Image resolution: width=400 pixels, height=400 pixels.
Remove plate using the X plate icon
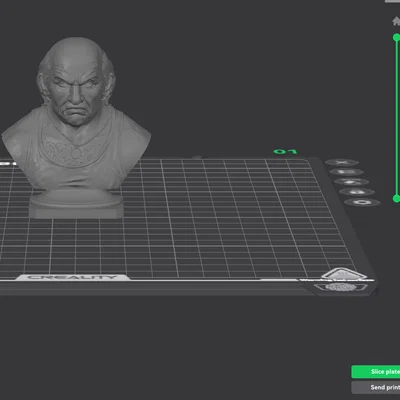point(342,162)
